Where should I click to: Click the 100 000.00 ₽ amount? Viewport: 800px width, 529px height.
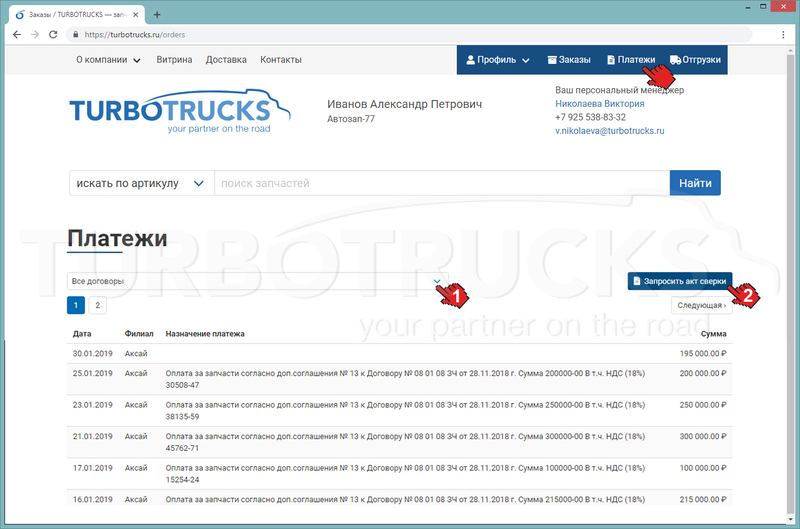pos(703,468)
